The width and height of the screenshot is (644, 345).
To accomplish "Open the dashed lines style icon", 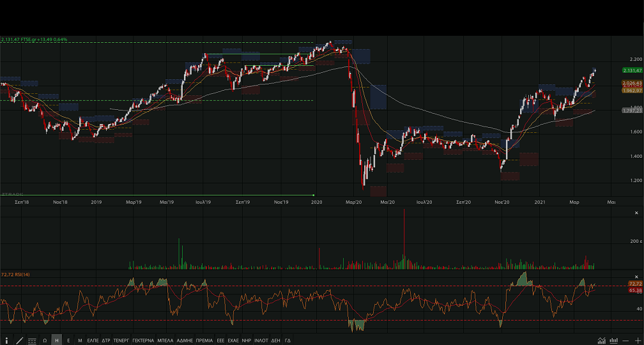I will (x=32, y=341).
